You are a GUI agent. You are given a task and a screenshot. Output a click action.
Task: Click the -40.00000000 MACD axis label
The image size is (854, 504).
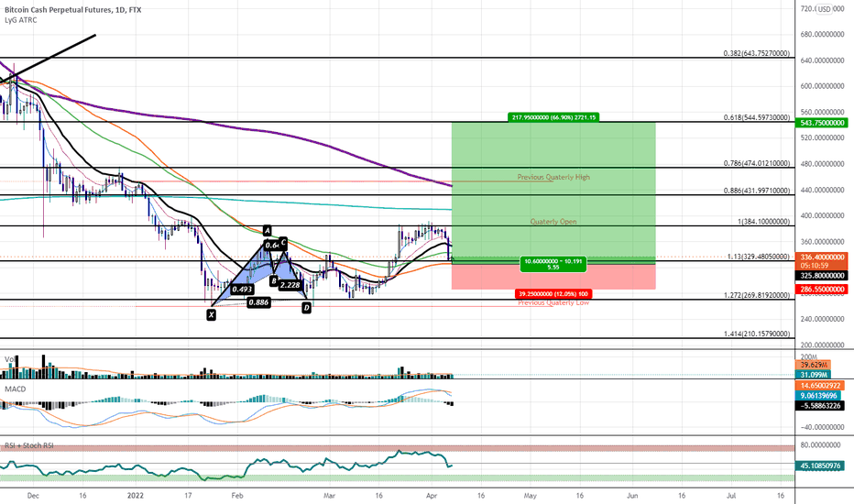click(x=821, y=427)
